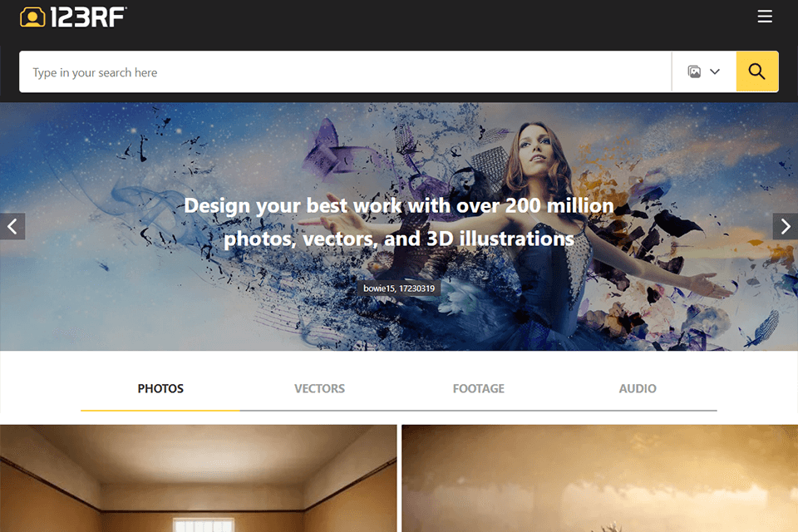Switch to the AUDIO tab
798x532 pixels.
click(638, 388)
